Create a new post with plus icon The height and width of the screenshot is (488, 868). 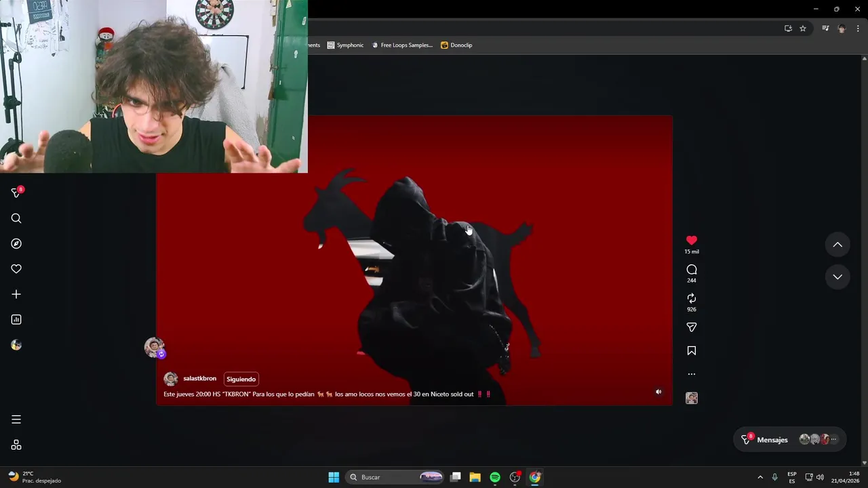tap(16, 294)
